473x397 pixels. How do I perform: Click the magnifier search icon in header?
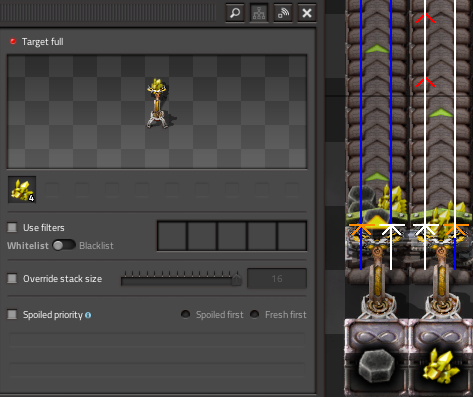235,13
